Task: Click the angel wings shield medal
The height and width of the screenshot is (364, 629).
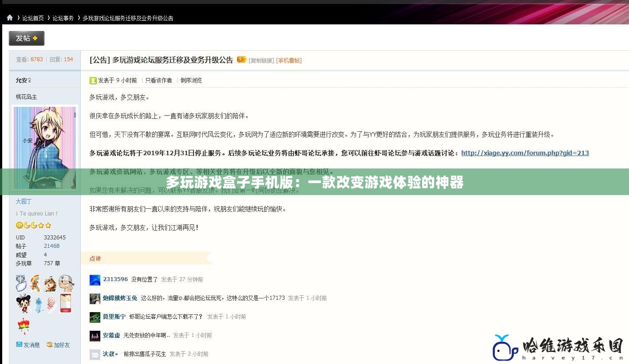Action: (x=21, y=283)
